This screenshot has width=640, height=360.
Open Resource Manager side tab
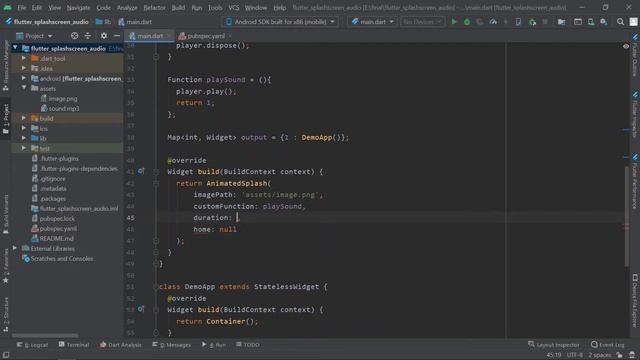tap(6, 66)
